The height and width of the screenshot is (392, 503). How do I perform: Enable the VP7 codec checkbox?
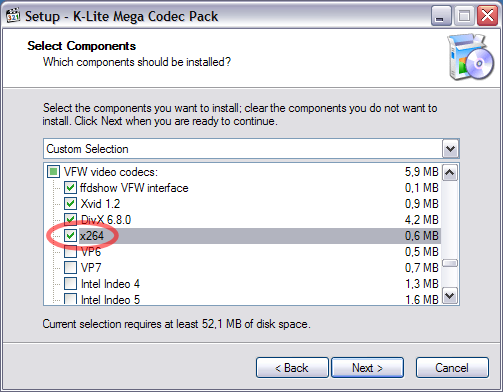pyautogui.click(x=70, y=268)
